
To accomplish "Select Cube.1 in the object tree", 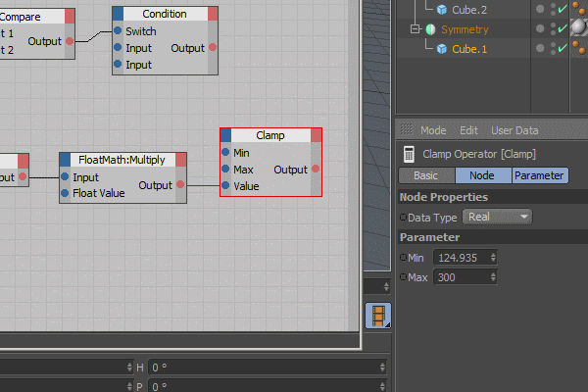I will click(x=469, y=49).
